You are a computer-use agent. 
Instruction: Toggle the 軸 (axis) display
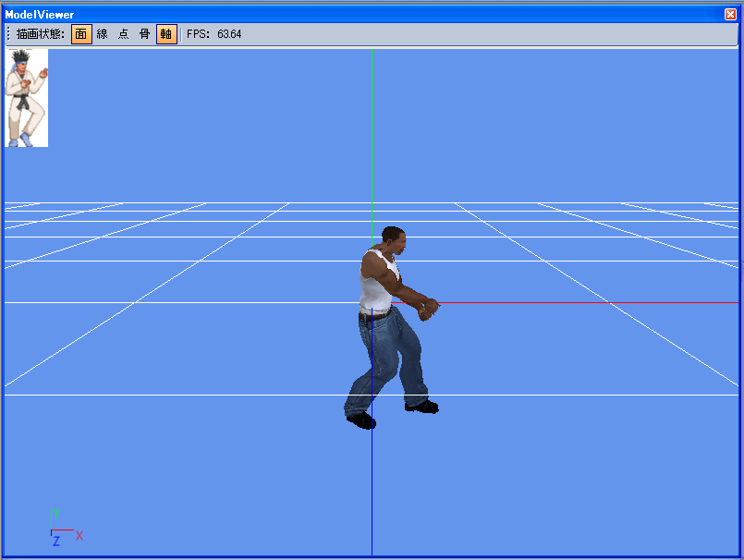pyautogui.click(x=166, y=34)
